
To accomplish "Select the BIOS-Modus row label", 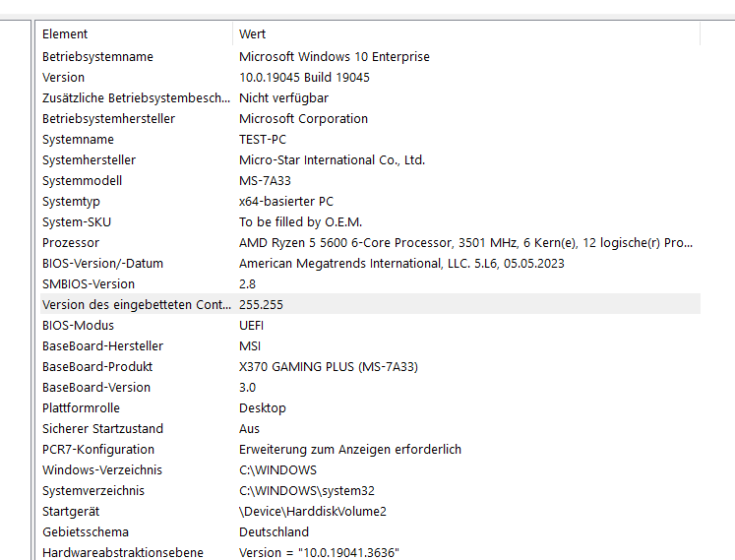I will coord(78,325).
